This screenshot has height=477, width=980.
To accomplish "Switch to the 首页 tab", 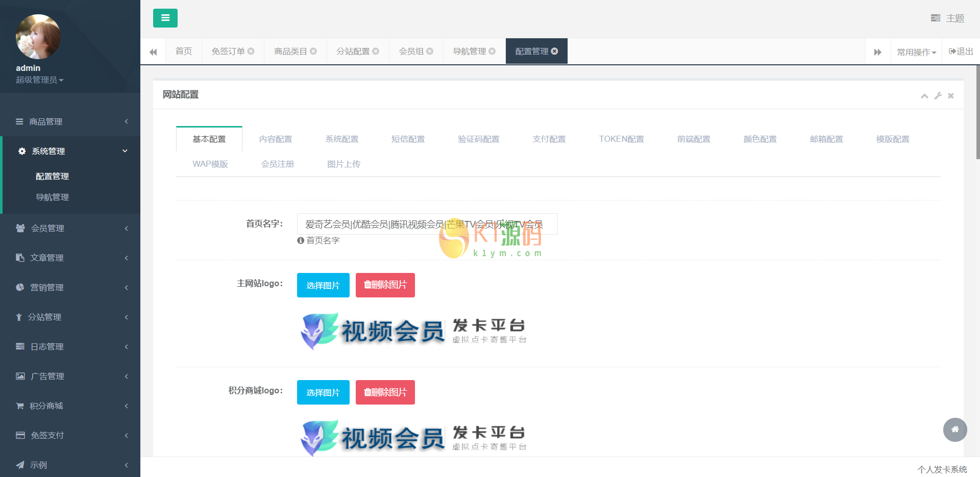I will [x=184, y=52].
